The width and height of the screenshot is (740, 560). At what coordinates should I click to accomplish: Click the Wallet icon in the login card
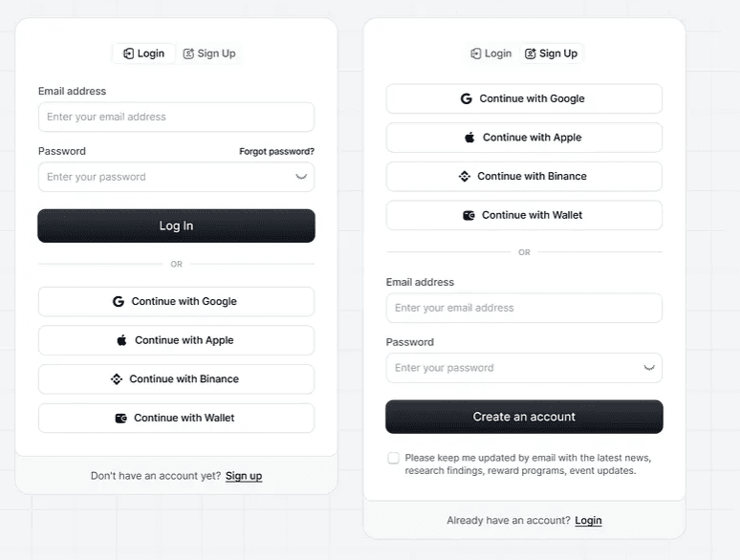point(121,418)
